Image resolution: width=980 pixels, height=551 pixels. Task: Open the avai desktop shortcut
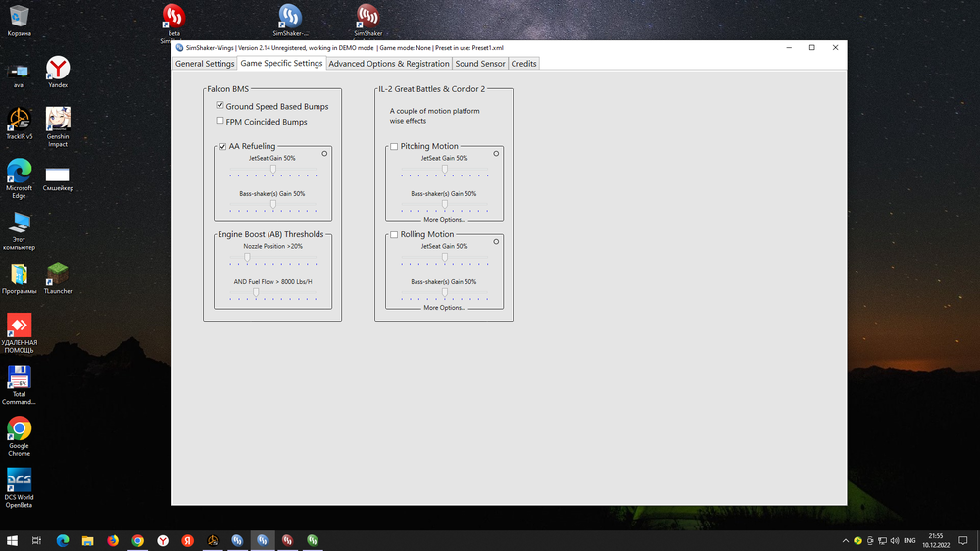click(x=19, y=74)
